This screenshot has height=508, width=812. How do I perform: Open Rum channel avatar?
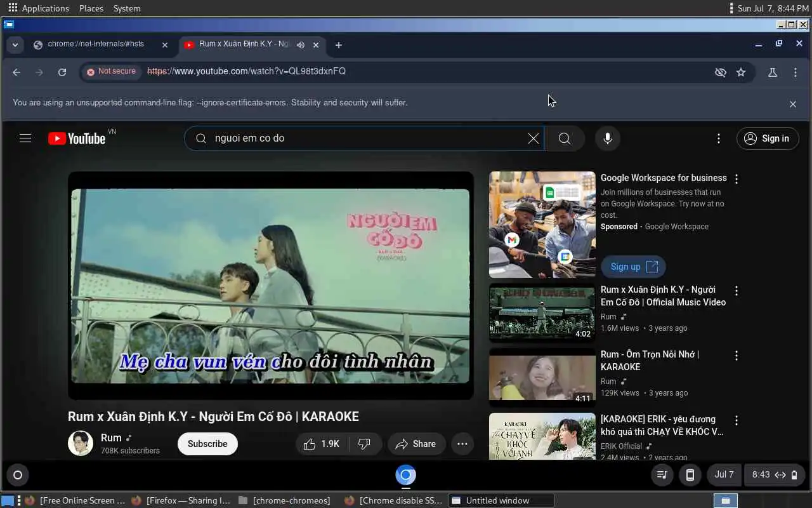point(81,443)
